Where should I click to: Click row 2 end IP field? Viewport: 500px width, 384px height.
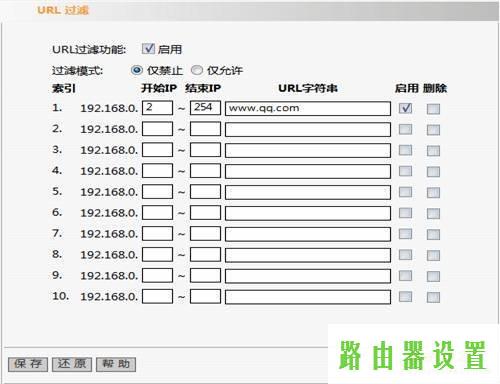click(205, 129)
